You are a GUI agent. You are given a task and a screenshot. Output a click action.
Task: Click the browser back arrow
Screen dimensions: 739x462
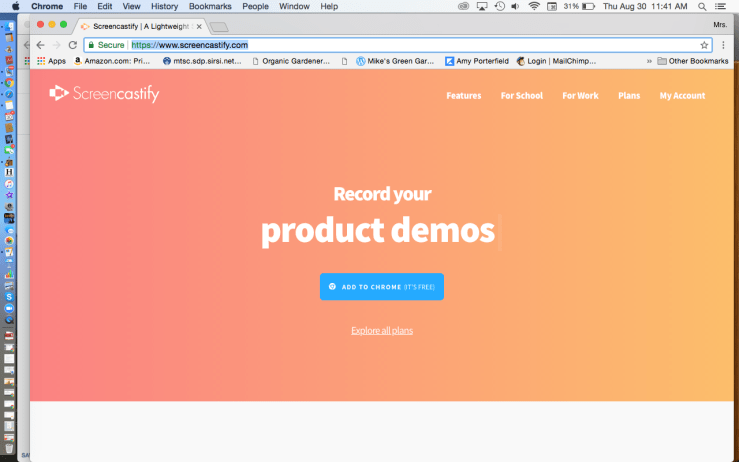coord(40,45)
